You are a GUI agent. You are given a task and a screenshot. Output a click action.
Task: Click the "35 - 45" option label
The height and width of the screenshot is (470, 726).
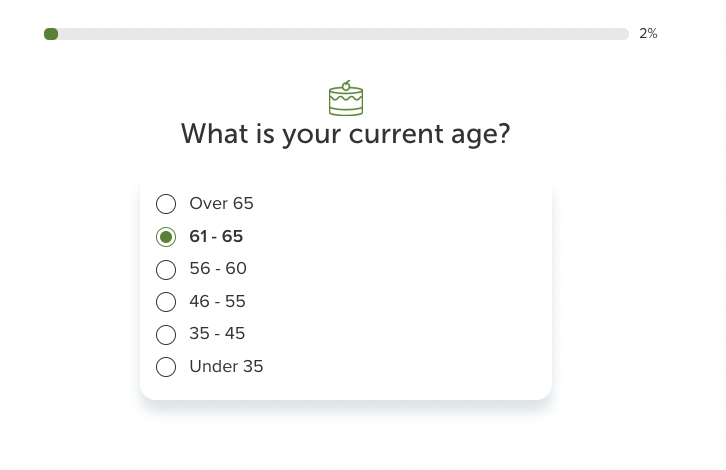[x=217, y=333]
